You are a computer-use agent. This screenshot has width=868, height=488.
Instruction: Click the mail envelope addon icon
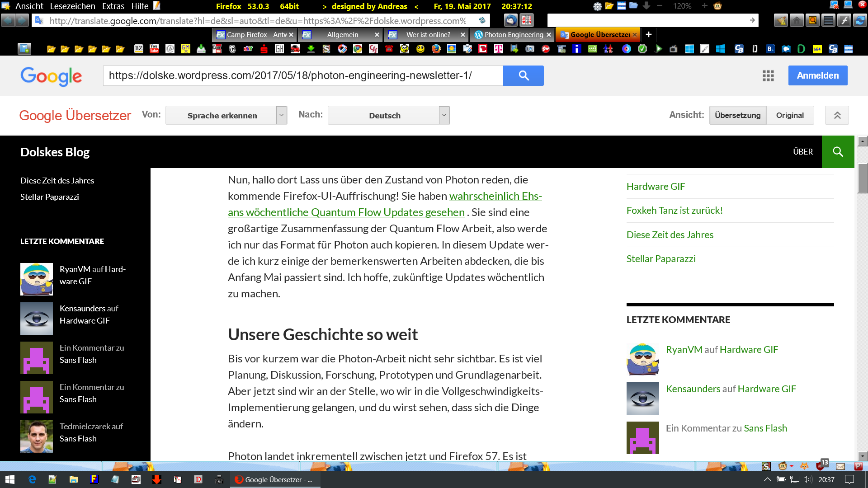840,466
